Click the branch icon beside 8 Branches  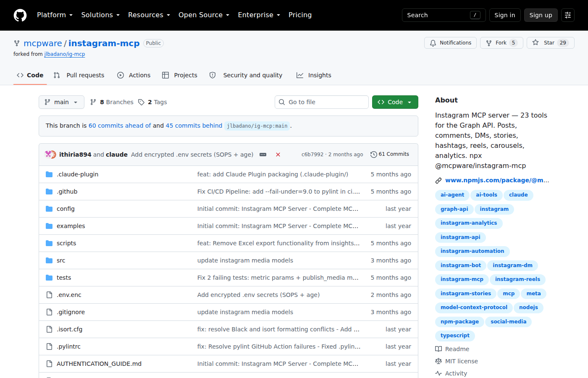coord(93,102)
